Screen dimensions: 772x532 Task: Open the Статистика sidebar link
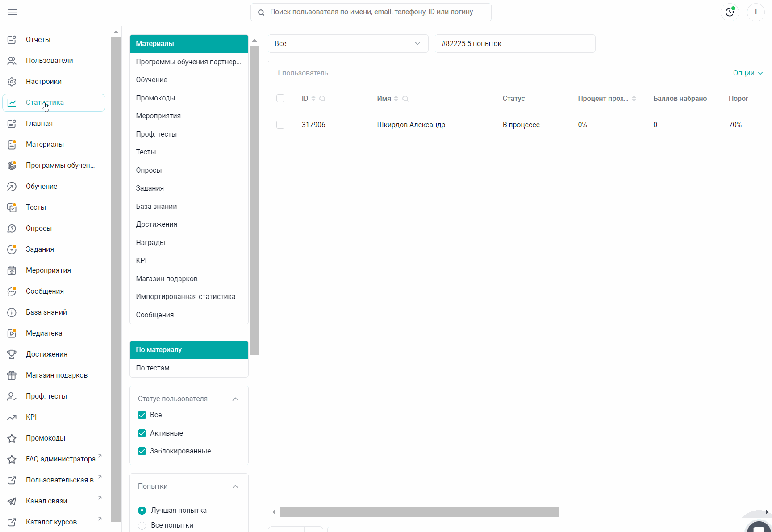click(54, 103)
